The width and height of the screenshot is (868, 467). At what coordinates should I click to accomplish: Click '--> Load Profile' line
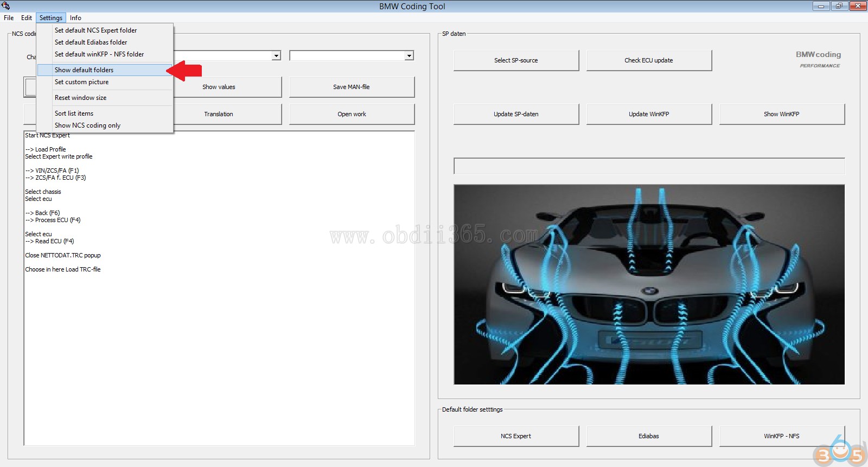(x=46, y=149)
